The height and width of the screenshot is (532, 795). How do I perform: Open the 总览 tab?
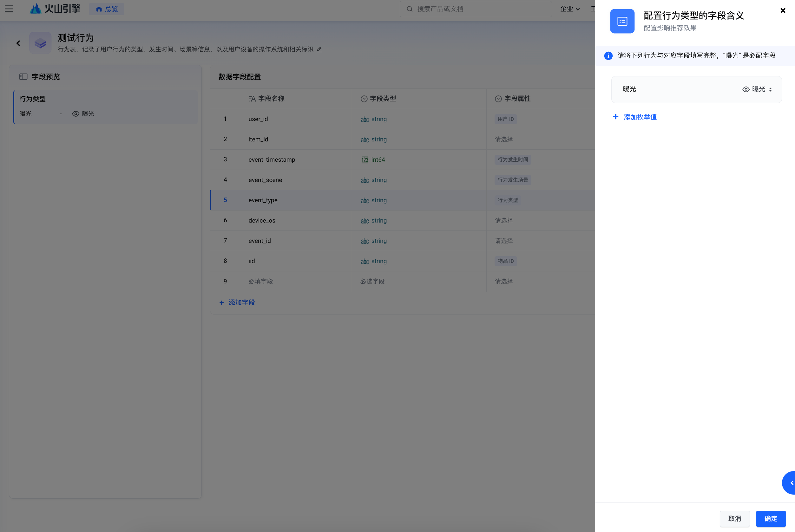[x=107, y=9]
